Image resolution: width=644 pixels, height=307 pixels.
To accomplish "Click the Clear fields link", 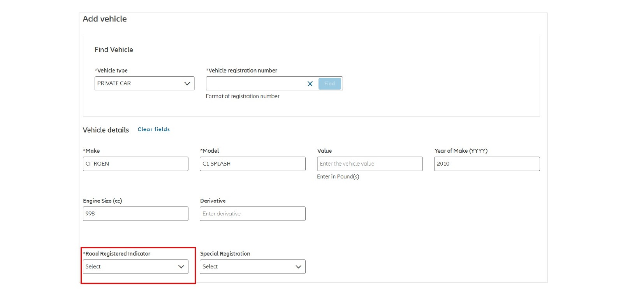I will (x=154, y=129).
